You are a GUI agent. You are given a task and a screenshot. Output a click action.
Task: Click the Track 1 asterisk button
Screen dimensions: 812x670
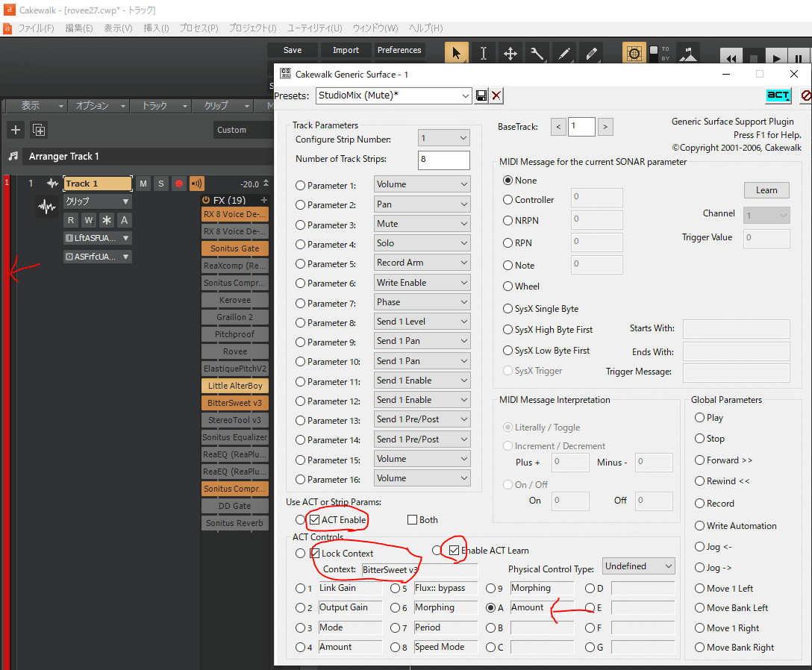click(x=107, y=220)
